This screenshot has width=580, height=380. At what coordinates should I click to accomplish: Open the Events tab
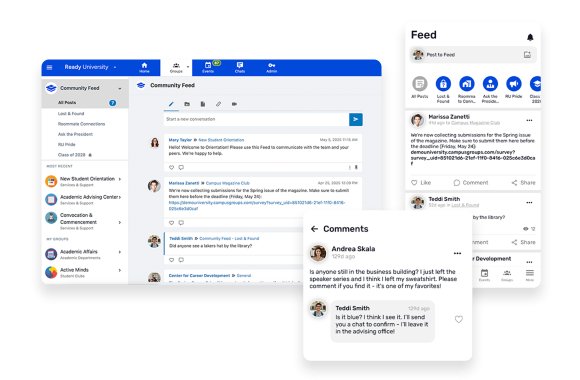(x=208, y=67)
